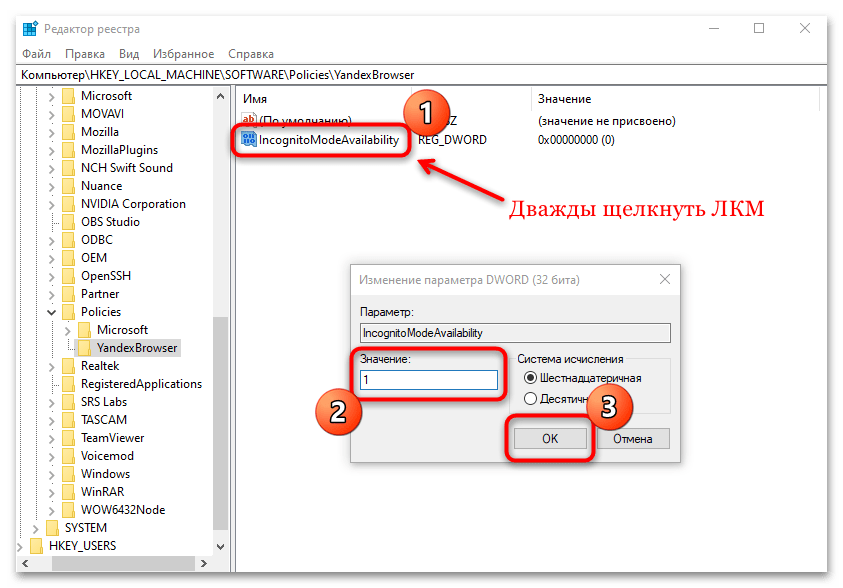Open the Правка menu

85,54
